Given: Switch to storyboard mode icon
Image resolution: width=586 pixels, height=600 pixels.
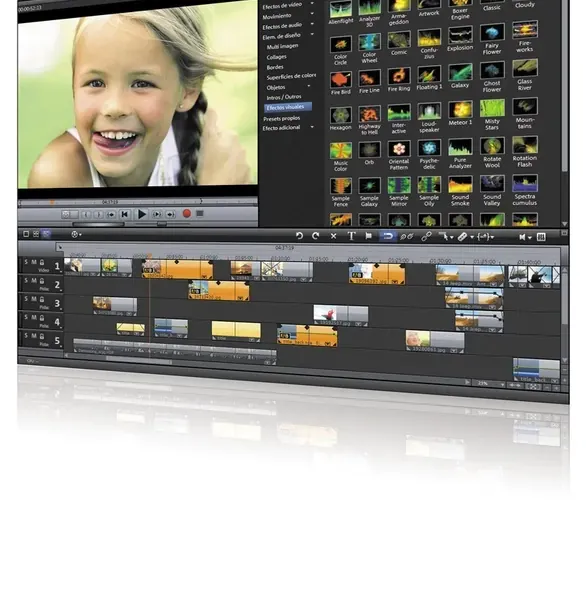Looking at the screenshot, I should point(26,234).
